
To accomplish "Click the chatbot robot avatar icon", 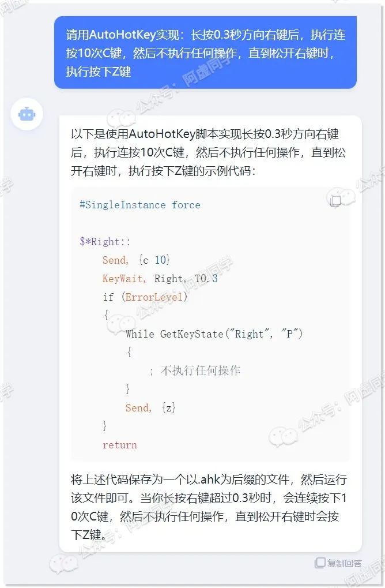I will coord(27,114).
